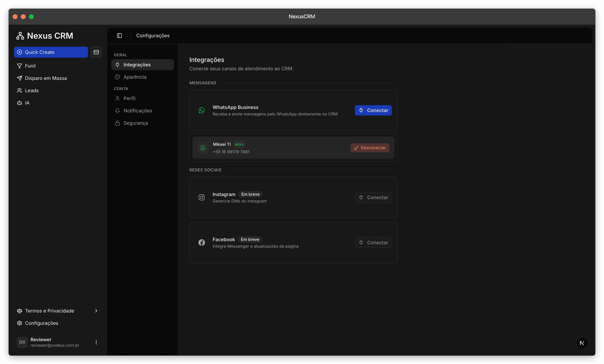Expand Termos e Privacidade chevron
604x364 pixels.
tap(96, 311)
